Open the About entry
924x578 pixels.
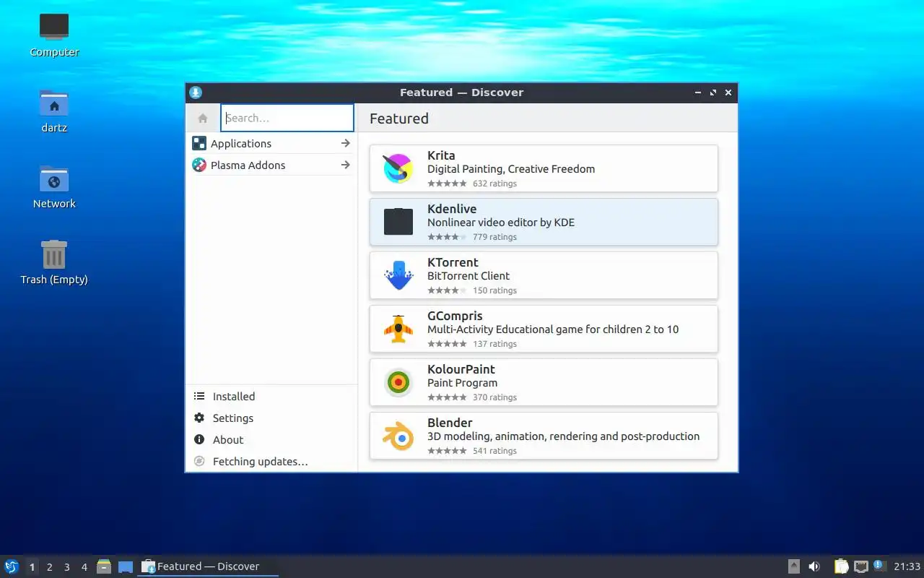[x=271, y=439]
